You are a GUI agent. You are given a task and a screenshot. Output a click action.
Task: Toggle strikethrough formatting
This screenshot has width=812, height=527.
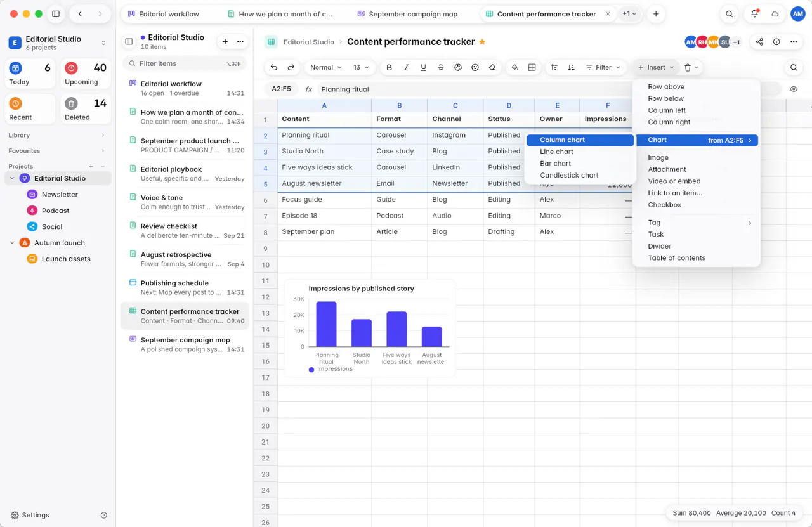(x=441, y=67)
